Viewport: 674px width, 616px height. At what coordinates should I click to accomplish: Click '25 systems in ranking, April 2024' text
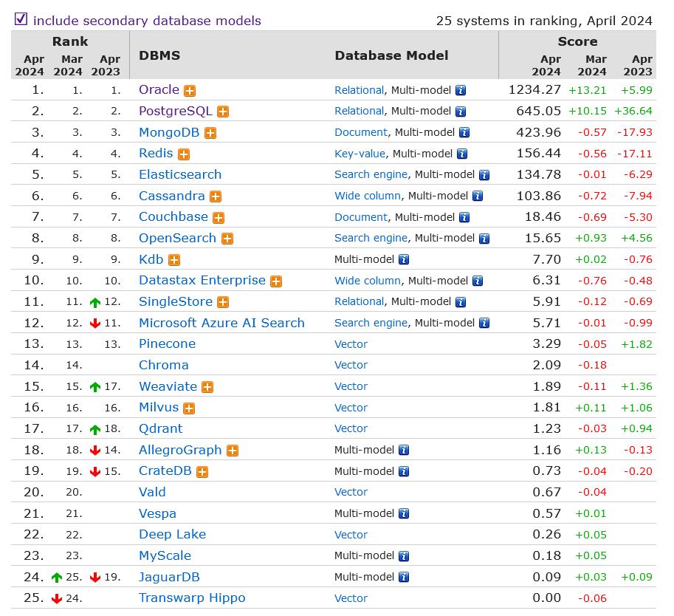click(x=544, y=21)
